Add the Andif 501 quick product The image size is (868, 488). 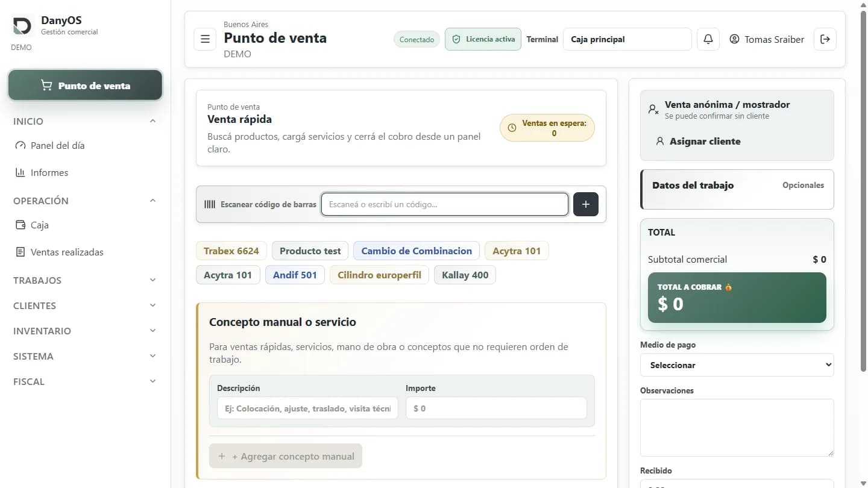[x=295, y=275]
